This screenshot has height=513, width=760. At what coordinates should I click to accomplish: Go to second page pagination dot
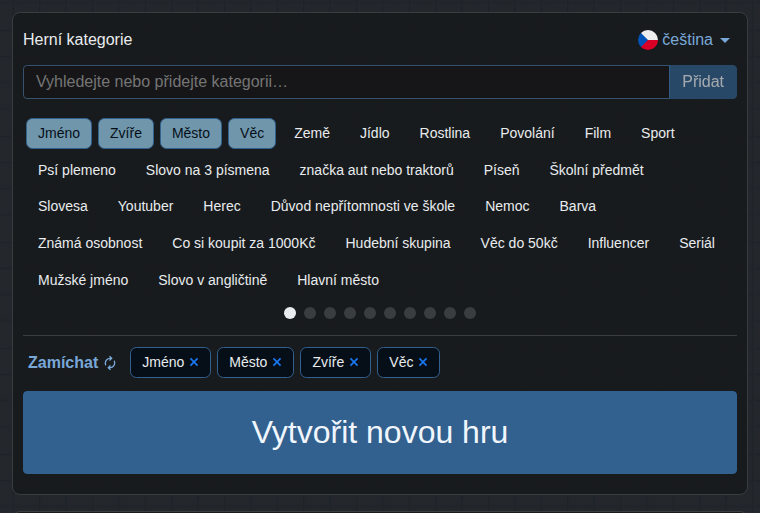coord(310,313)
